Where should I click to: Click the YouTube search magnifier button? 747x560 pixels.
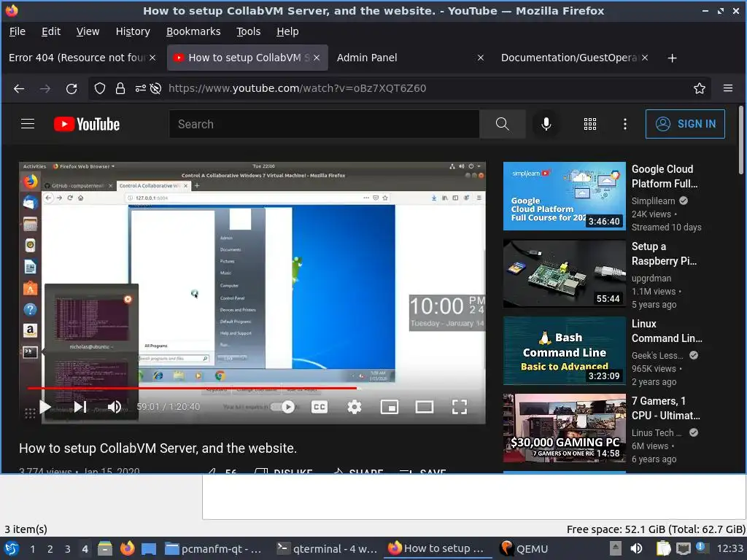(502, 124)
